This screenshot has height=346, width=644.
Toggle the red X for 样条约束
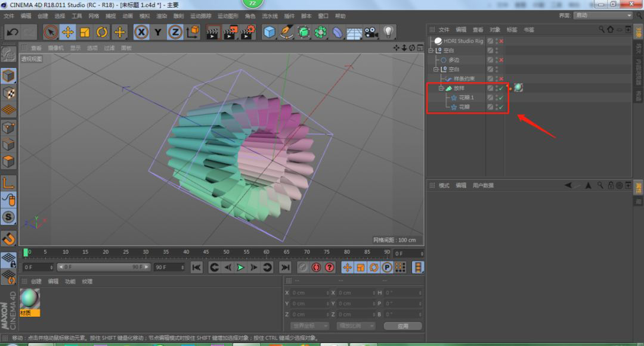coord(501,79)
